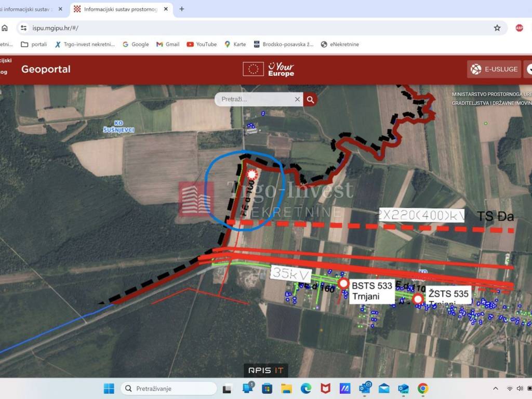Screen dimensions: 532x399
Task: Launch Microsoft Edge from the taskbar
Action: [306, 389]
